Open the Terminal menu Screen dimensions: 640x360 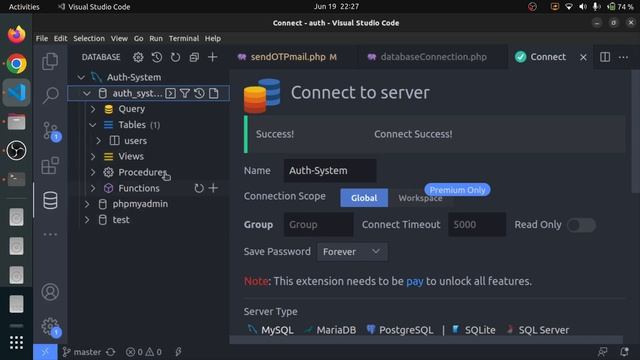pyautogui.click(x=184, y=38)
